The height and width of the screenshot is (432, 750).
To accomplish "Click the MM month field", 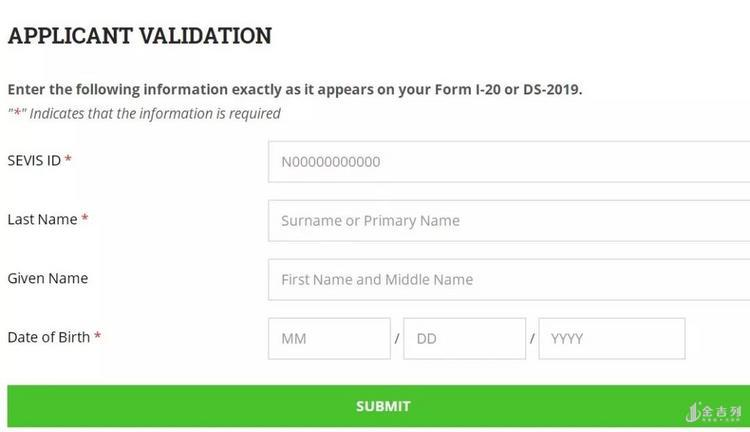I will (329, 339).
